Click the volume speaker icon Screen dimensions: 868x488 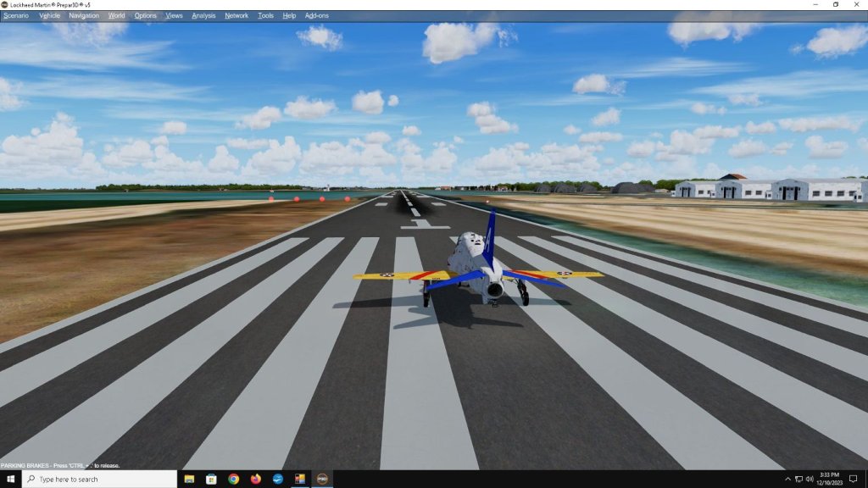pos(810,479)
